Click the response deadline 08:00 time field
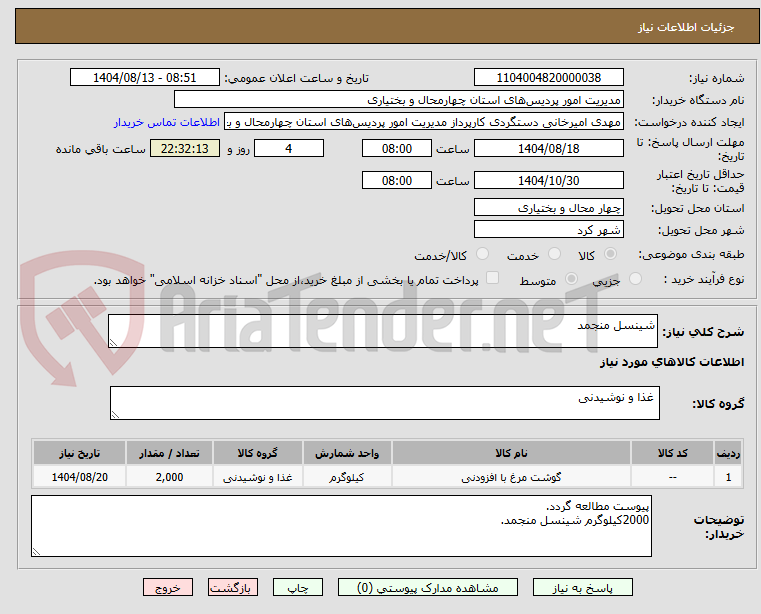 pos(397,149)
